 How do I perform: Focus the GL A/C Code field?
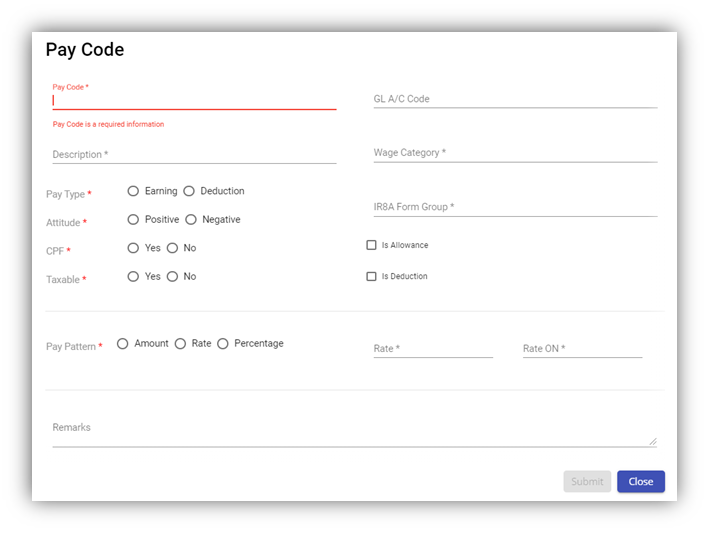click(514, 99)
